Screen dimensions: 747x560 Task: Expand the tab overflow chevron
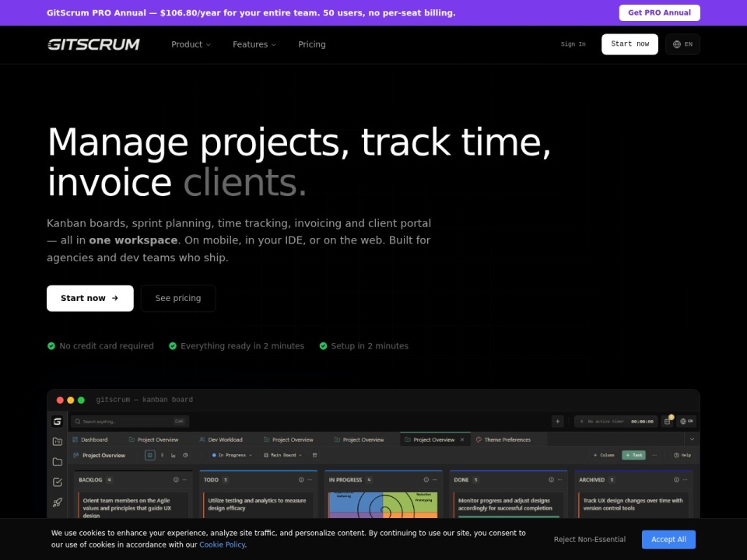coord(693,439)
